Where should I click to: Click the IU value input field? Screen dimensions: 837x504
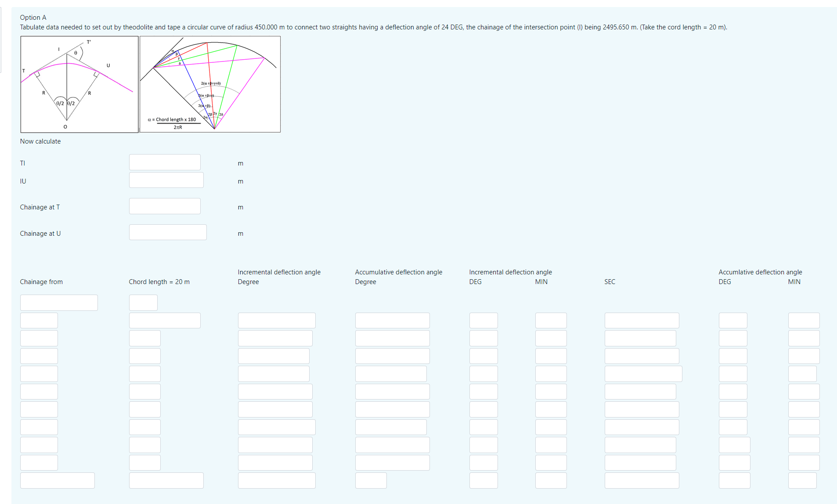click(x=166, y=180)
